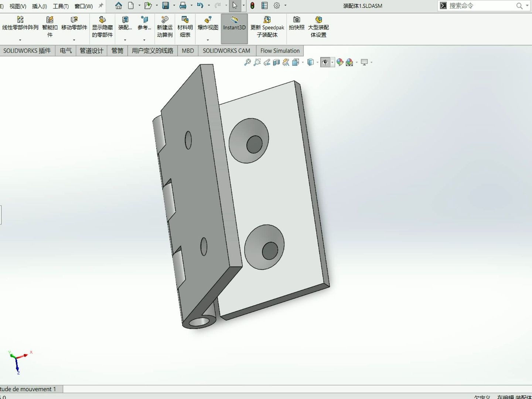Click Edit Appearance color ball icon

coord(340,62)
